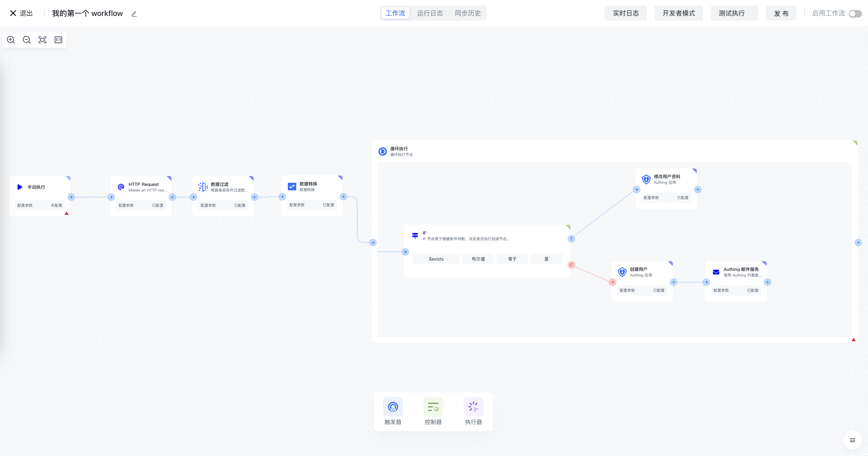The height and width of the screenshot is (456, 868).
Task: Switch to the 运行日志 tab
Action: pos(430,13)
